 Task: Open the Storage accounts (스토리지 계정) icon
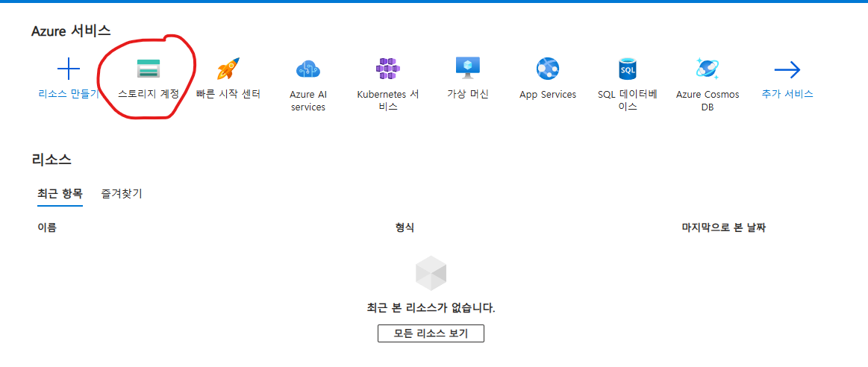tap(149, 69)
